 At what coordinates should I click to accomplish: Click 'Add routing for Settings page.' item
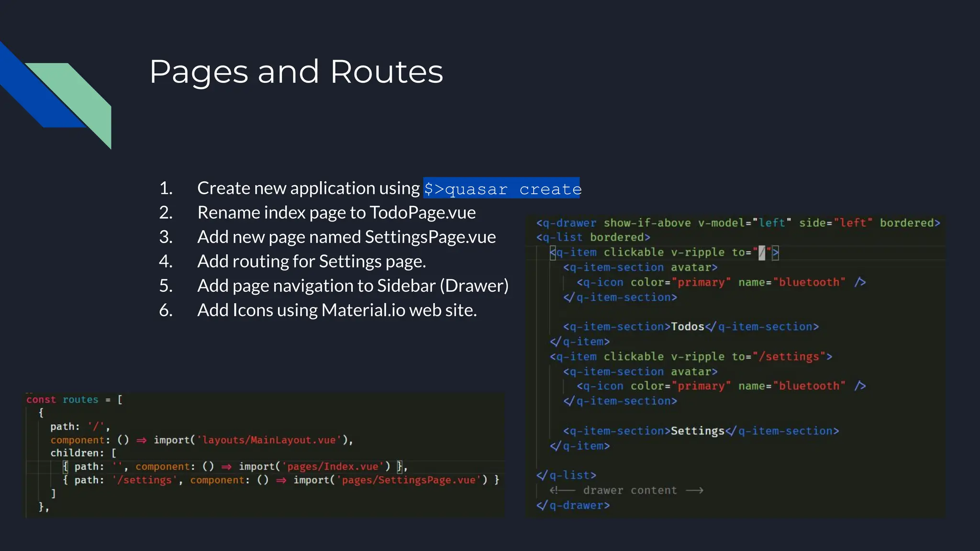(312, 261)
